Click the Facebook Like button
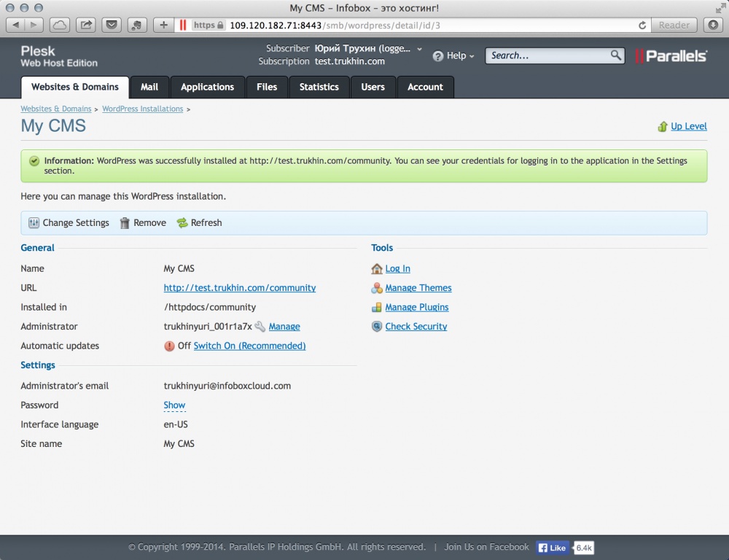729x560 pixels. (552, 548)
